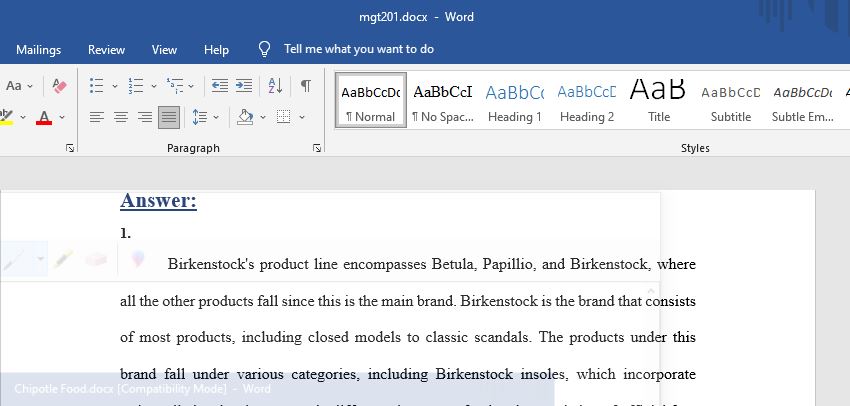Apply the red font color button
Image resolution: width=850 pixels, height=406 pixels.
[x=44, y=117]
